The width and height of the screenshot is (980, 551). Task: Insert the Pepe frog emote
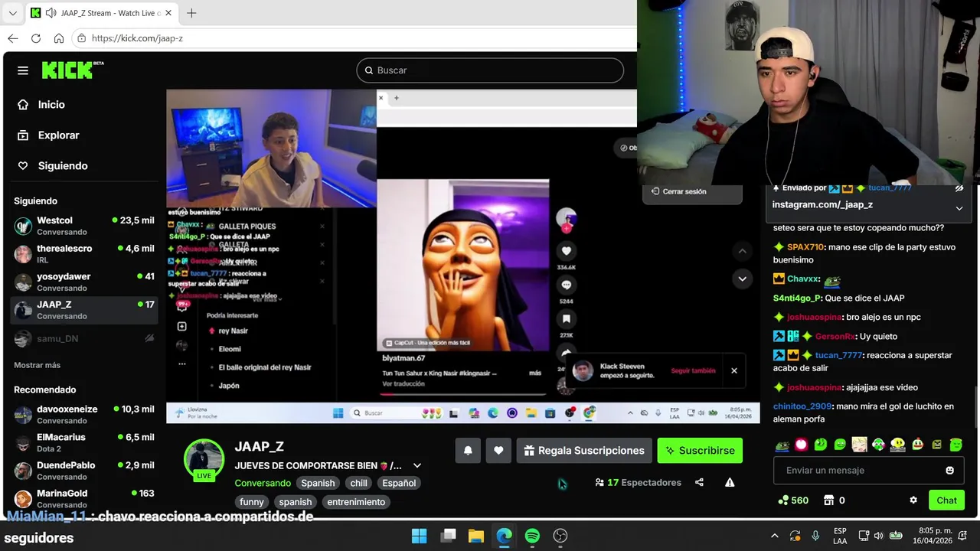[782, 445]
